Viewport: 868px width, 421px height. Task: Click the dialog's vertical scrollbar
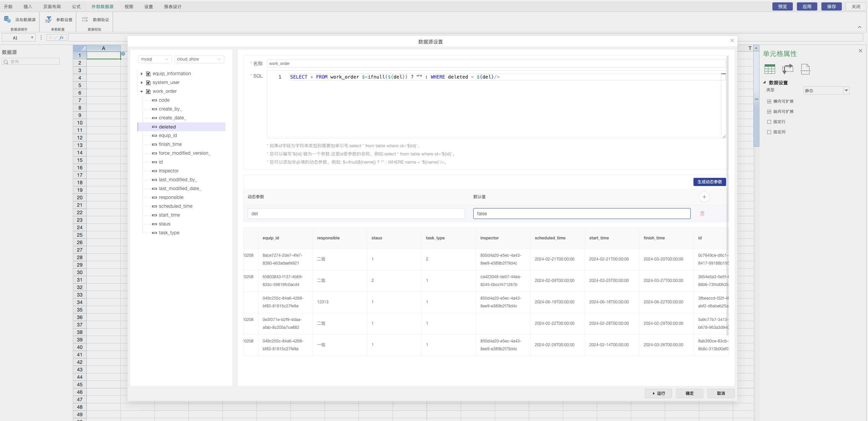(x=727, y=196)
